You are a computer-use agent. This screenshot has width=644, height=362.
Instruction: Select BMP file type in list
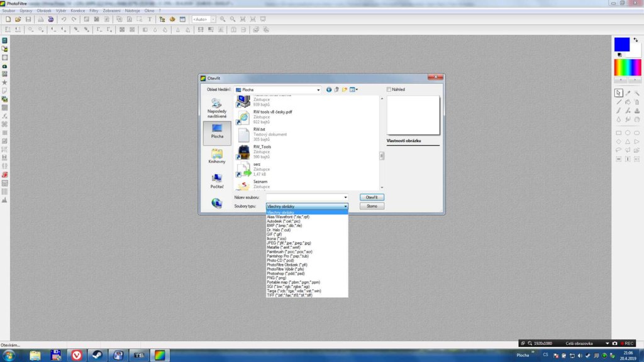(307, 226)
